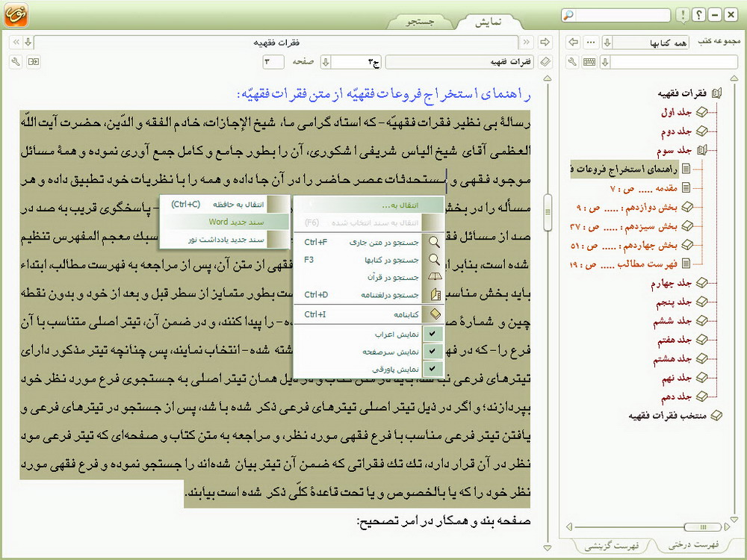Viewport: 747px width, 560px height.
Task: Click the left arrow icon in library panel
Action: [574, 43]
